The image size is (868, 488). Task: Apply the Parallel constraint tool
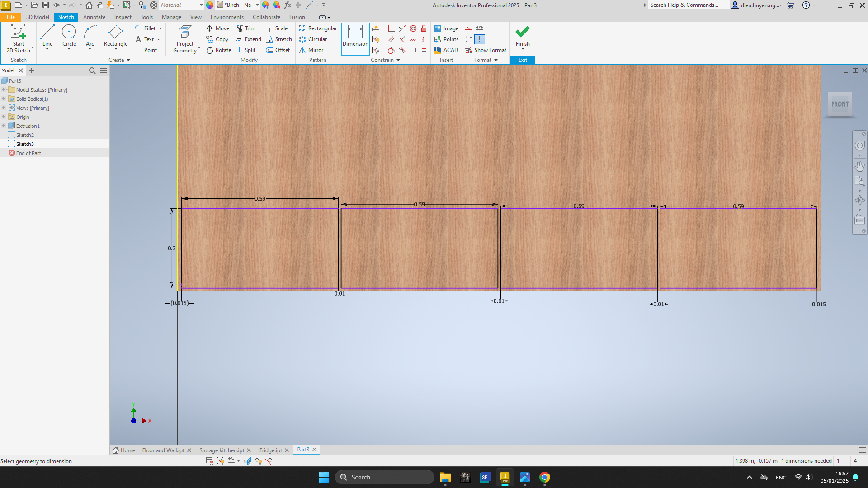click(x=391, y=39)
